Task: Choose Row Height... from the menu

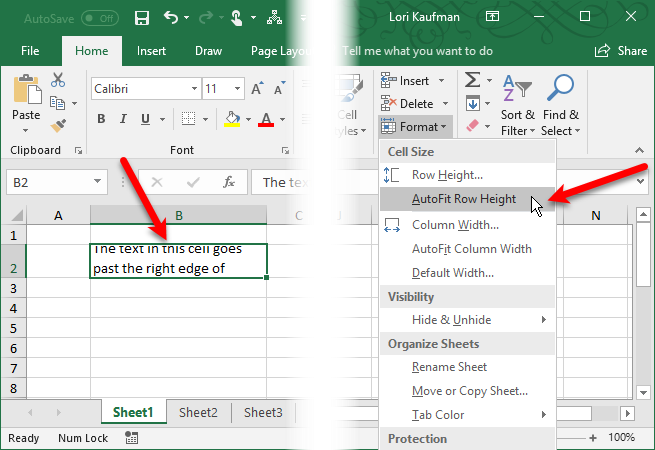Action: tap(467, 175)
